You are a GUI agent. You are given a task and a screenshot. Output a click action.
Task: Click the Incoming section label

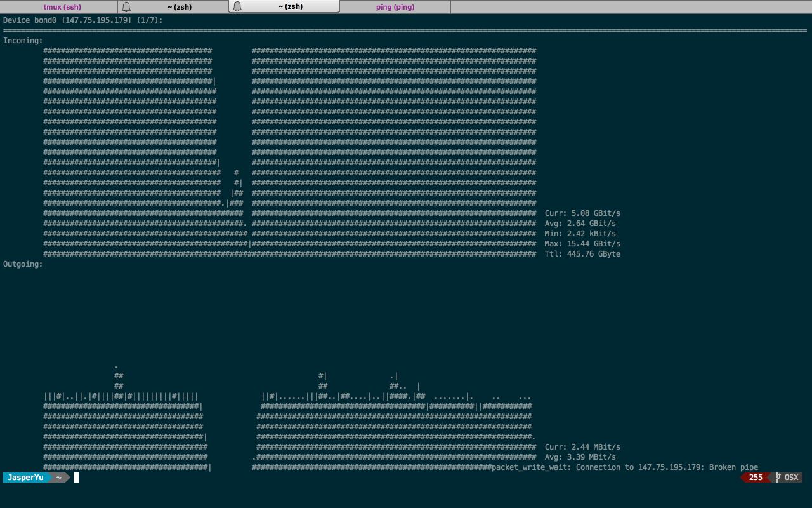(23, 41)
